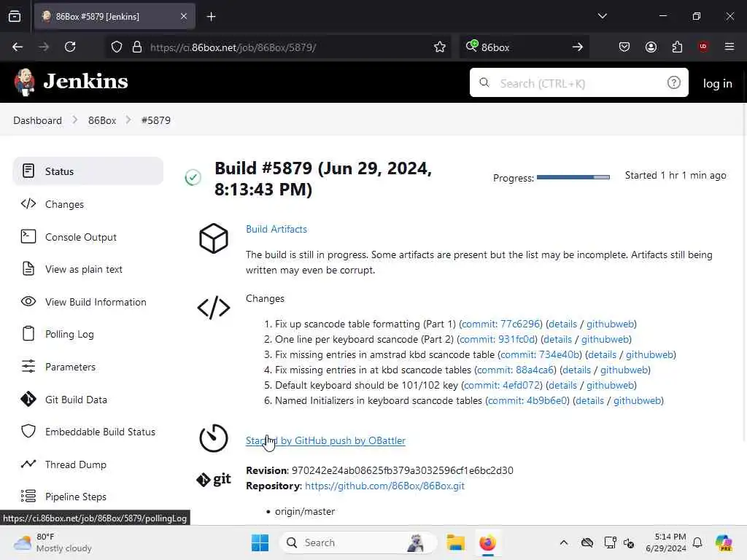This screenshot has height=560, width=747.
Task: Click the Parameters sliders icon
Action: [x=28, y=367]
